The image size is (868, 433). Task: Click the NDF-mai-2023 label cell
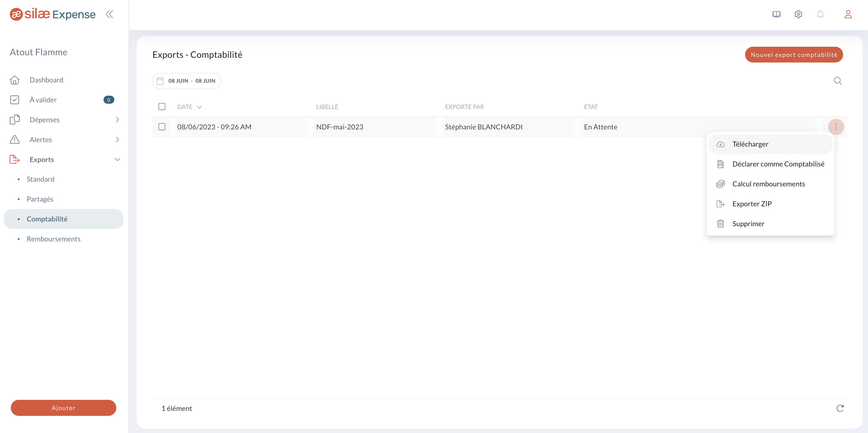point(340,127)
